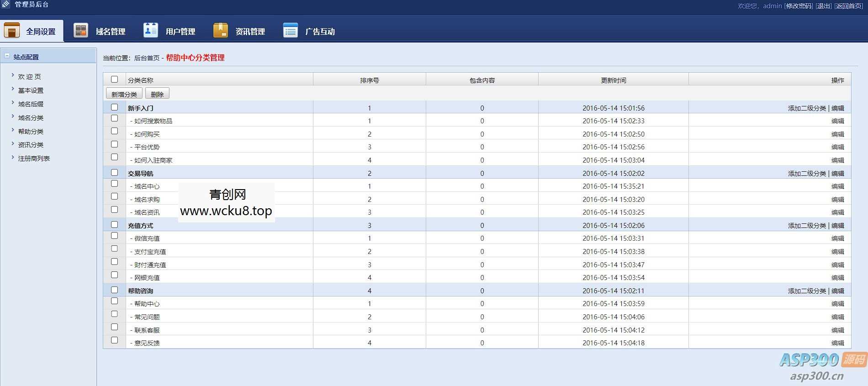Collapse the 站点配置 panel minus icon
Screen dimensions: 868x386
(7, 56)
